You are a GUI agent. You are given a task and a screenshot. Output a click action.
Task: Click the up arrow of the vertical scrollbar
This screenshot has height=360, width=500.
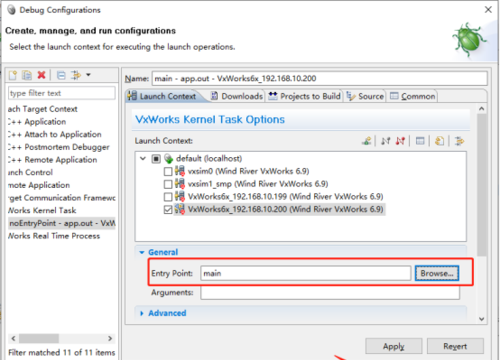click(x=481, y=109)
